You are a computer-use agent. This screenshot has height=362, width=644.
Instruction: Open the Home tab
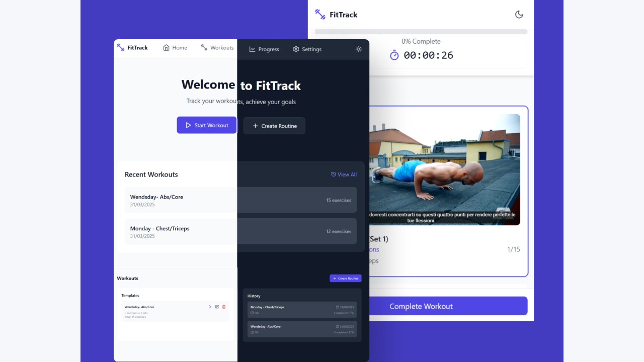point(175,48)
